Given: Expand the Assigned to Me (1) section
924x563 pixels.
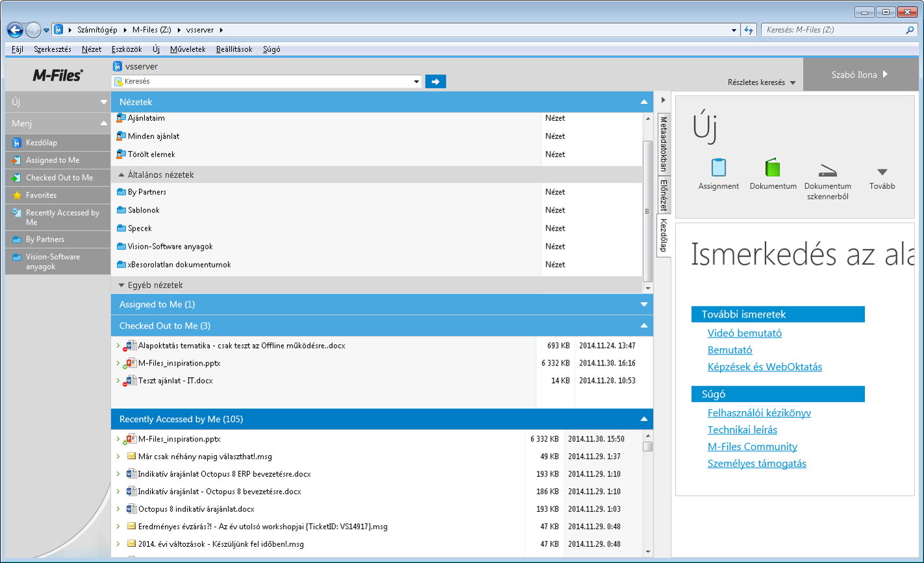Looking at the screenshot, I should (644, 305).
